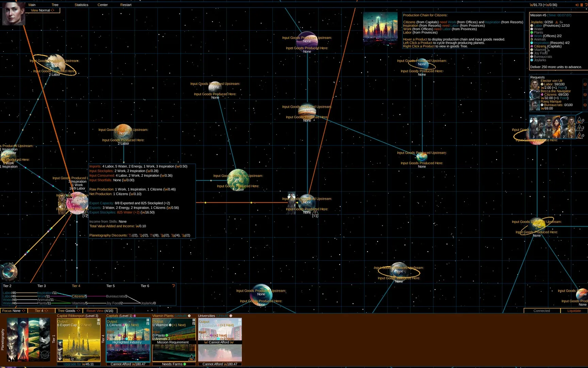This screenshot has width=588, height=368.
Task: Mute sound with the speaker icon
Action: click(577, 5)
